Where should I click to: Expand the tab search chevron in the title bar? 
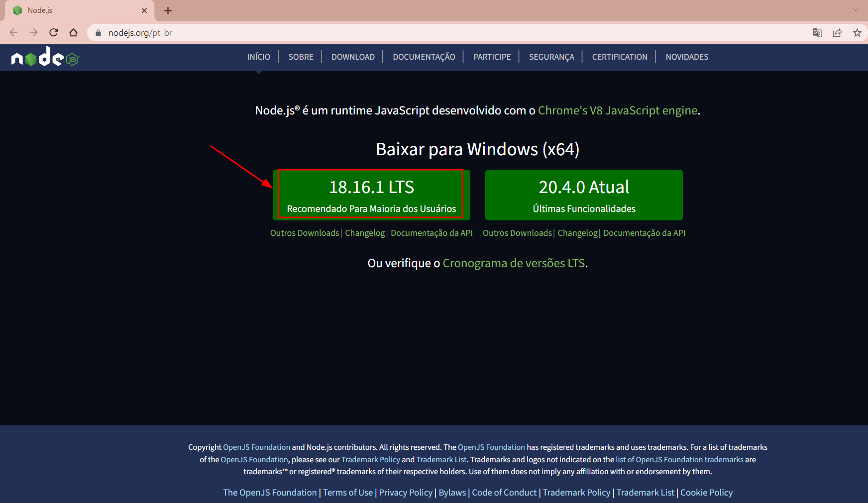[x=856, y=9]
